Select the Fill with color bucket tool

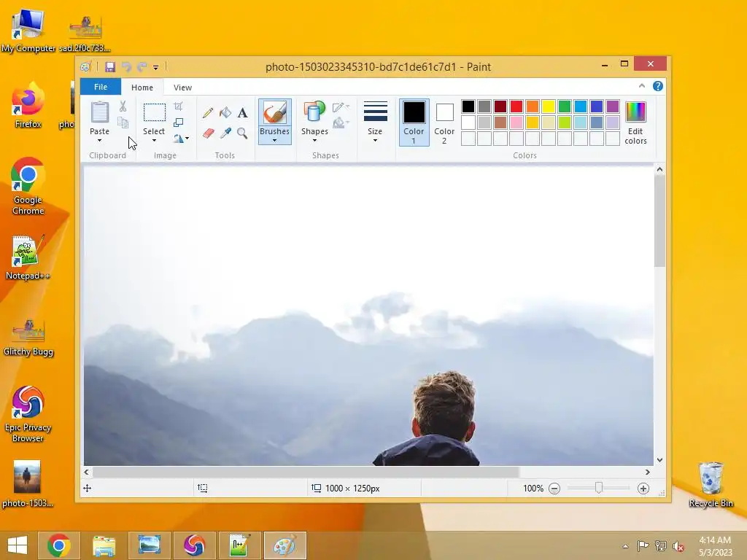(x=225, y=113)
